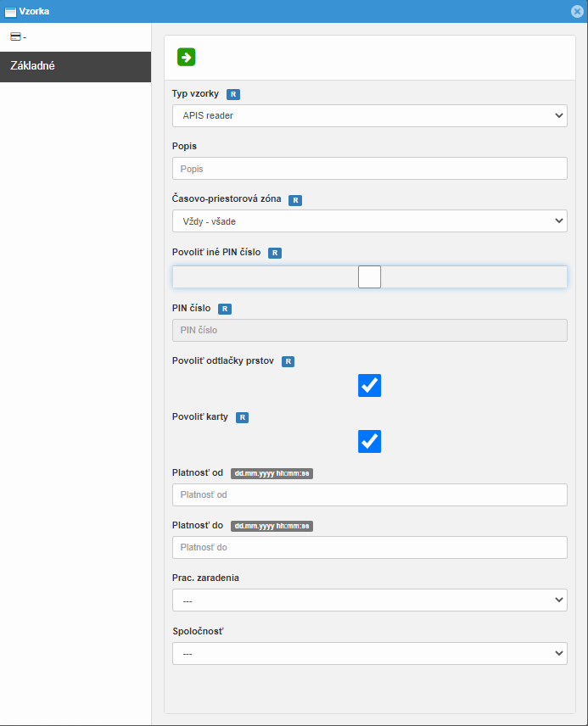Uncheck the Povoliť odtlačky prstov checkbox
The image size is (588, 726).
tap(369, 386)
